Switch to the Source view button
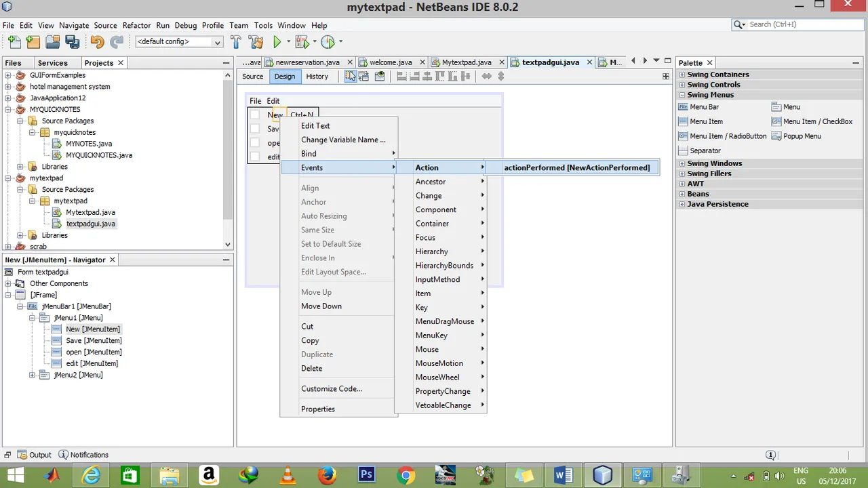This screenshot has width=868, height=488. (253, 77)
